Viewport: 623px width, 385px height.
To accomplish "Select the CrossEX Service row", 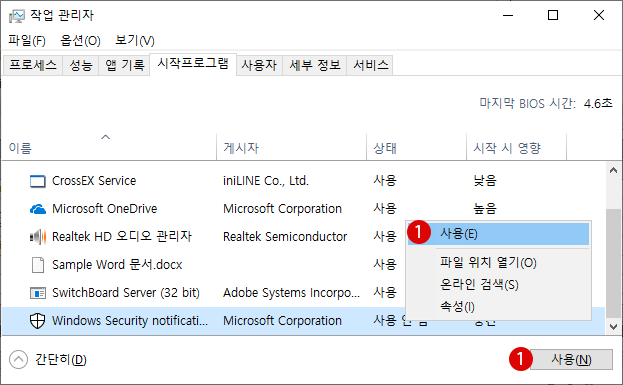I will point(304,181).
